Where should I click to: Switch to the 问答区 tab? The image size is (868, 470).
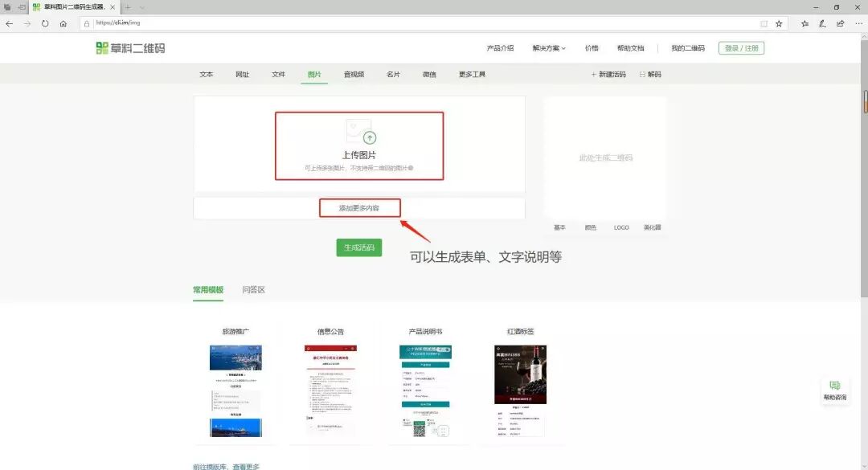(x=255, y=291)
